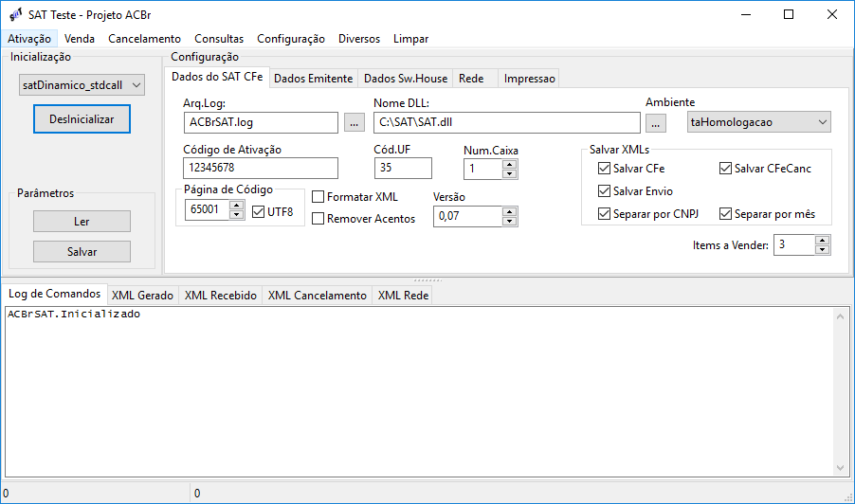Decrease the Página de Código value
855x504 pixels.
point(237,214)
